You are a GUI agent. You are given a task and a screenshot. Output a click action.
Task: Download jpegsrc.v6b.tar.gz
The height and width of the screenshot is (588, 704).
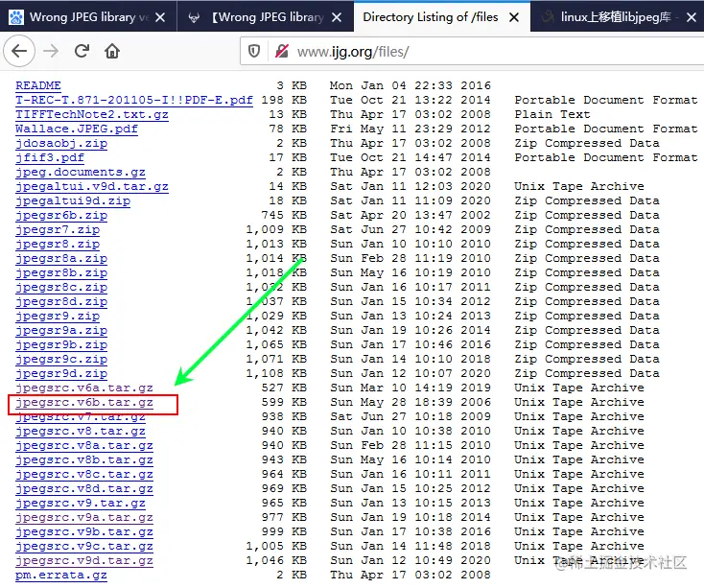84,402
